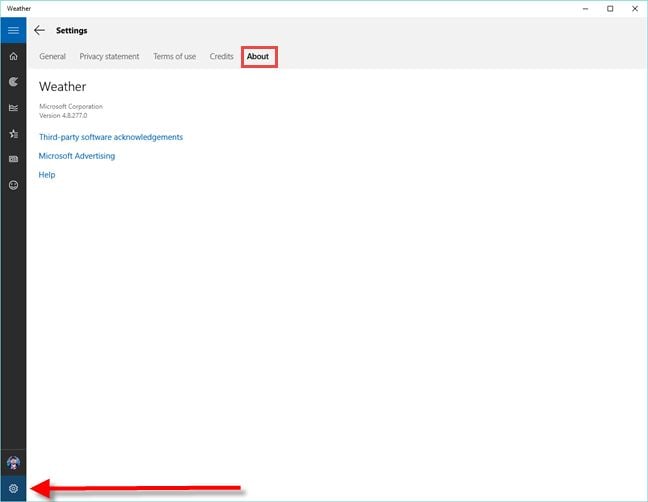Image resolution: width=648 pixels, height=502 pixels.
Task: Open the Send Feedback smiley icon
Action: tap(13, 185)
